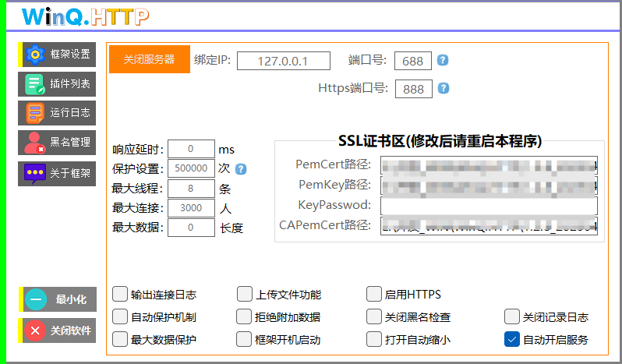
Task: Open the 运行日志 log icon
Action: coord(35,113)
